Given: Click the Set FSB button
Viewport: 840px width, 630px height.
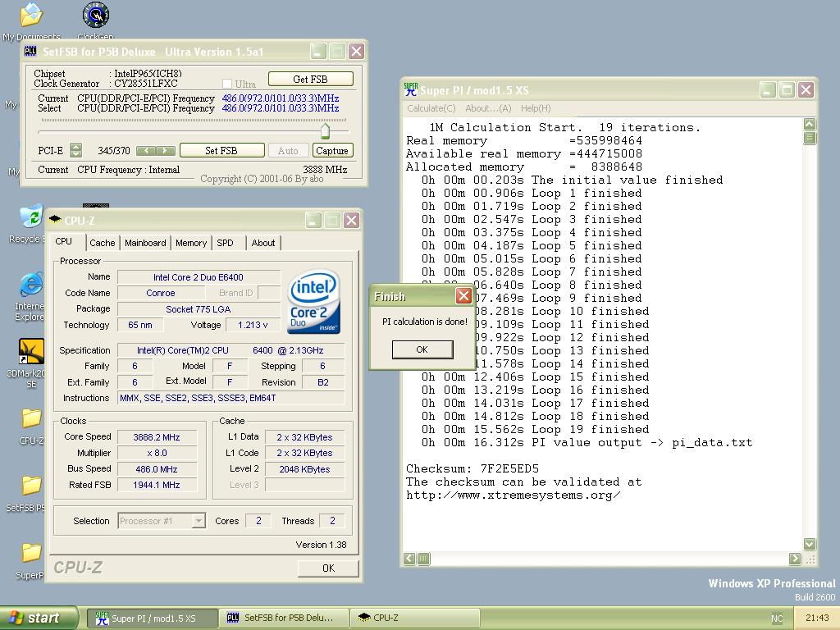Looking at the screenshot, I should [x=221, y=151].
